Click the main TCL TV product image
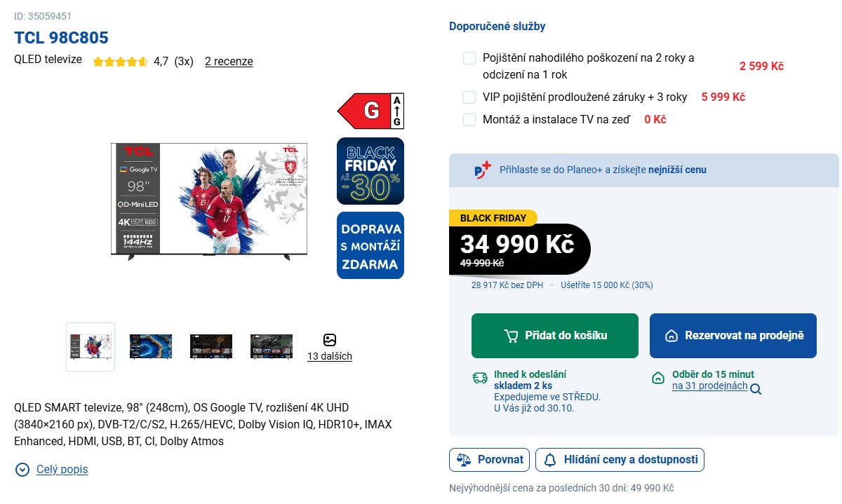This screenshot has height=504, width=842. 210,202
